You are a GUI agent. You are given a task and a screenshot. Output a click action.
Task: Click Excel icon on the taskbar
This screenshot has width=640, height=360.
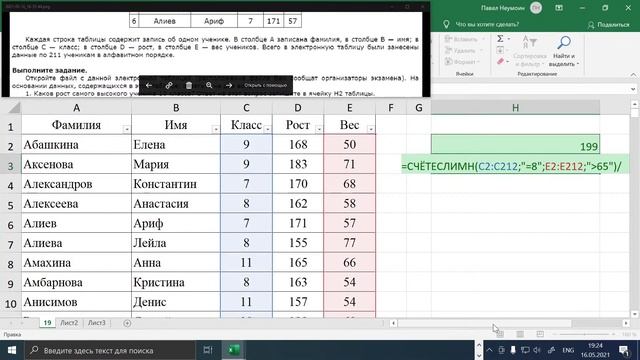pyautogui.click(x=233, y=350)
